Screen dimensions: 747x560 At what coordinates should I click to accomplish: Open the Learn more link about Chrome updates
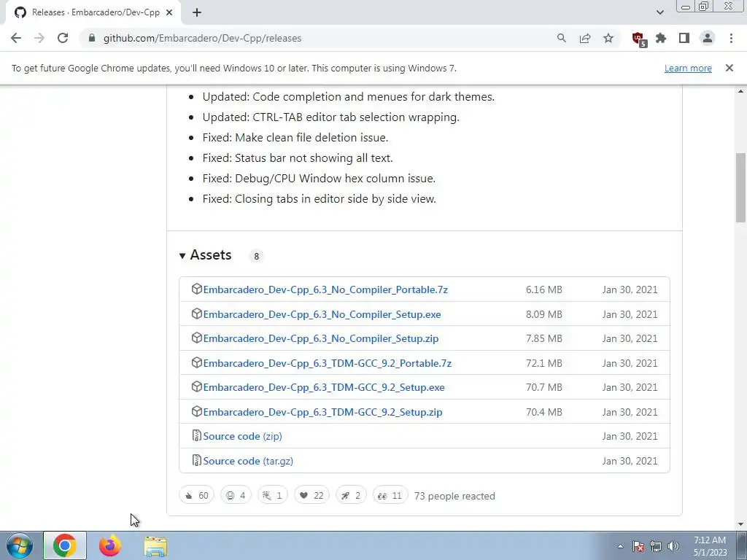pyautogui.click(x=688, y=68)
